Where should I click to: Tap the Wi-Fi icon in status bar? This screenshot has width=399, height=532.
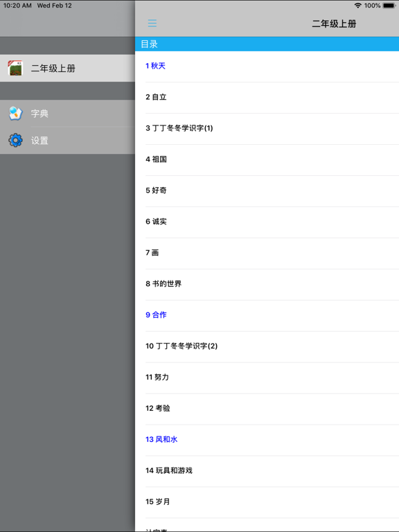click(357, 6)
